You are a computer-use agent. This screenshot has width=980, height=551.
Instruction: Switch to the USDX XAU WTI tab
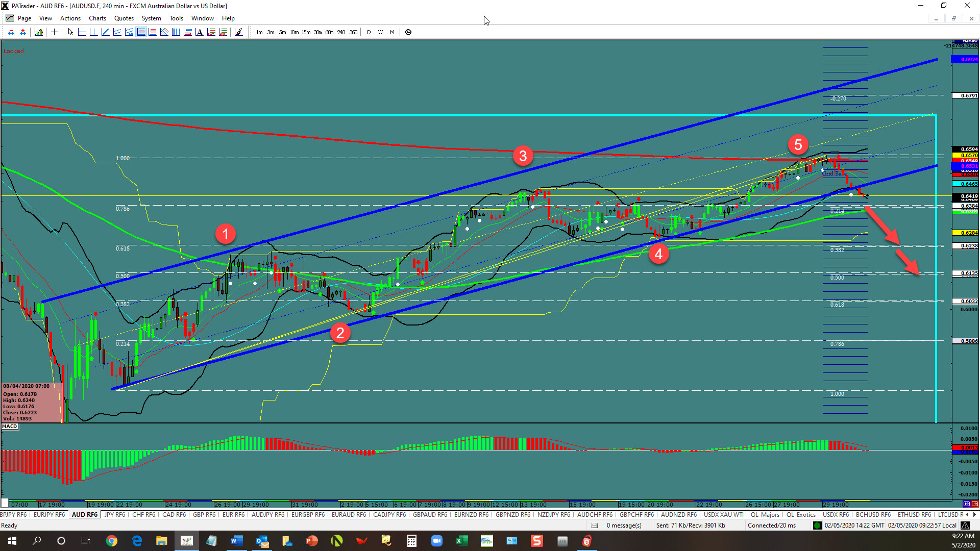[x=724, y=515]
